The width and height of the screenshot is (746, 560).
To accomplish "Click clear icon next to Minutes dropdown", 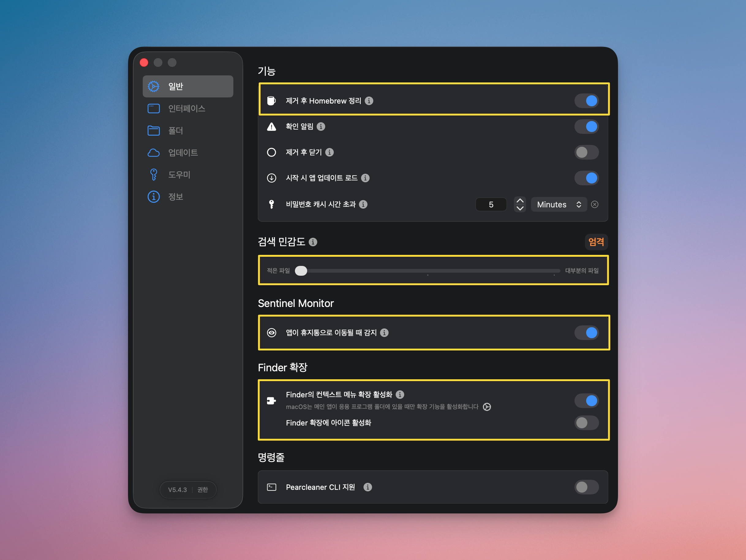I will 595,204.
